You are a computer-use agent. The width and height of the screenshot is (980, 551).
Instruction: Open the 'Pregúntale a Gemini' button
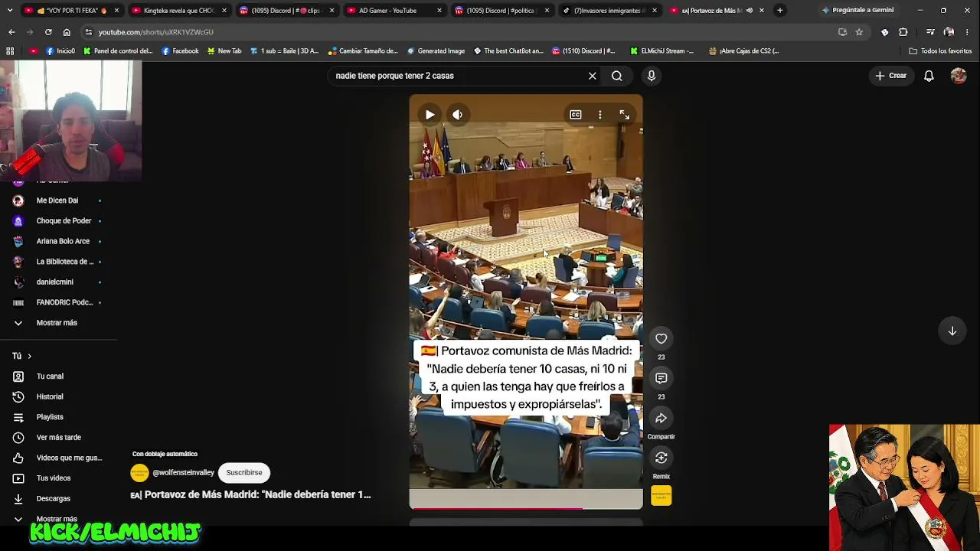(857, 11)
